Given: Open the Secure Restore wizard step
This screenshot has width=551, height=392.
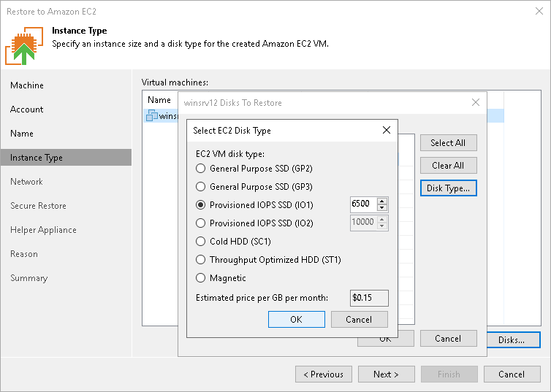Looking at the screenshot, I should pyautogui.click(x=38, y=206).
